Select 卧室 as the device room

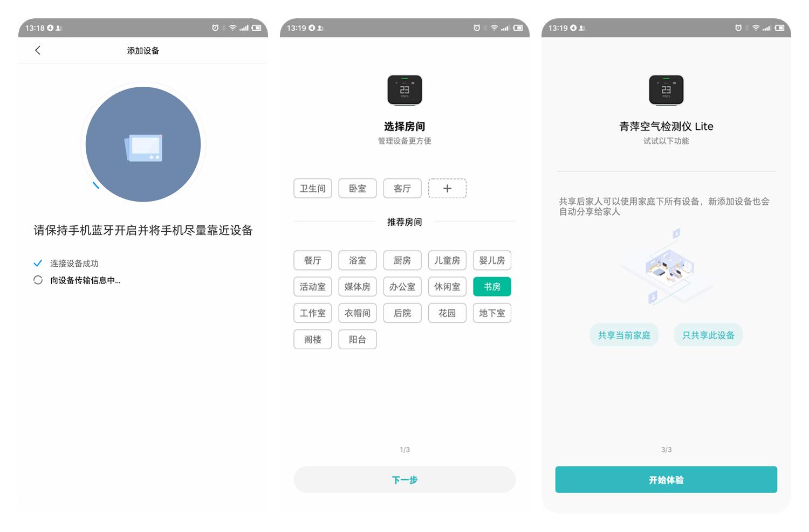pyautogui.click(x=357, y=188)
